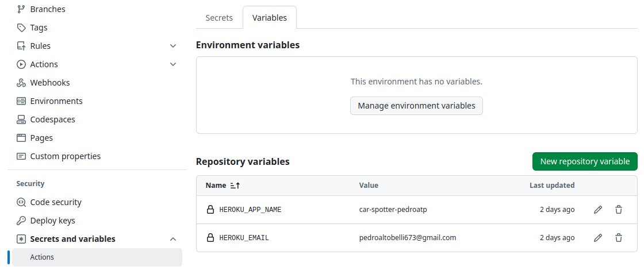Click New repository variable button

pos(585,161)
